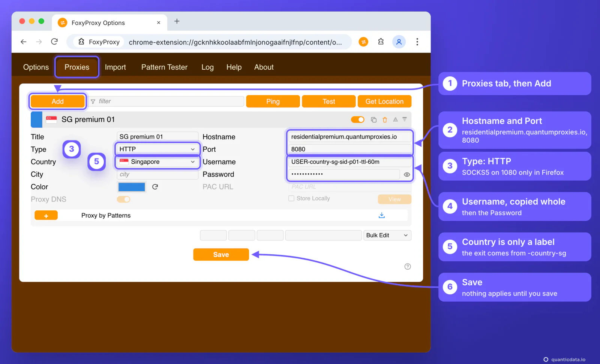Open the Type dropdown showing HTTP
This screenshot has height=364, width=600.
tap(157, 149)
